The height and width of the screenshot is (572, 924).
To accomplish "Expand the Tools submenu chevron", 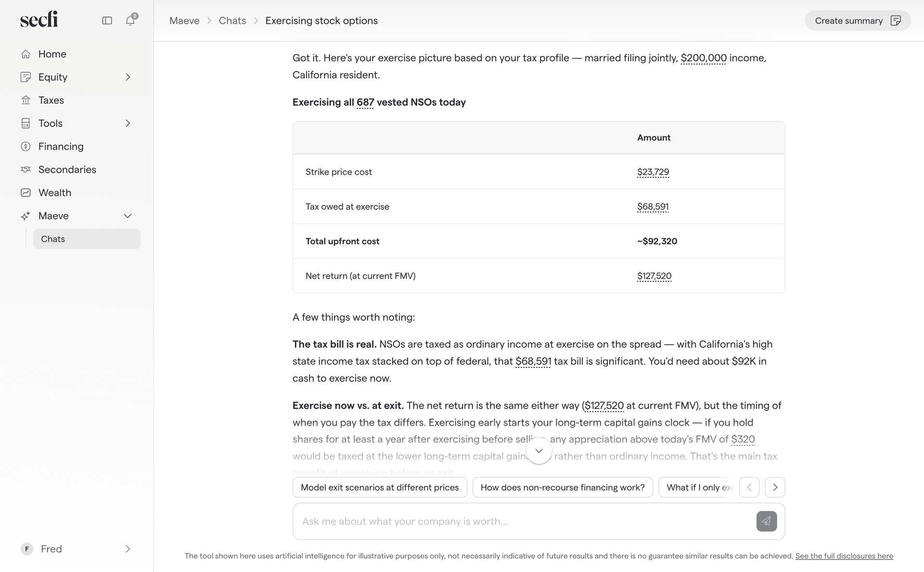I will point(128,123).
